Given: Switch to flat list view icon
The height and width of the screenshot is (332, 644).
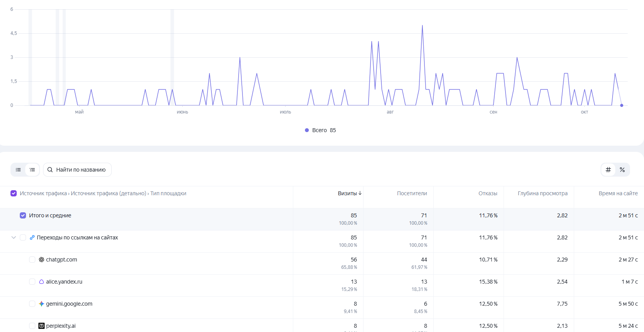Looking at the screenshot, I should coord(18,170).
